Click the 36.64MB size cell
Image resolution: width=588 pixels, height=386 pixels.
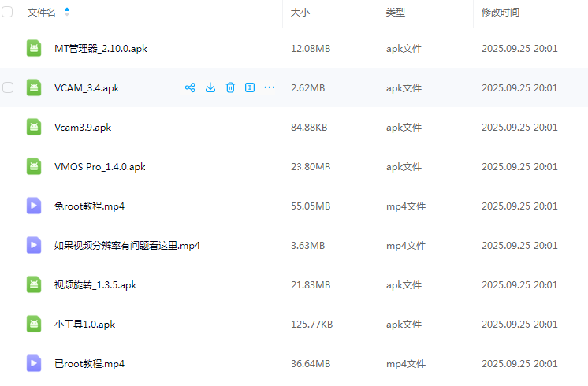pos(311,363)
